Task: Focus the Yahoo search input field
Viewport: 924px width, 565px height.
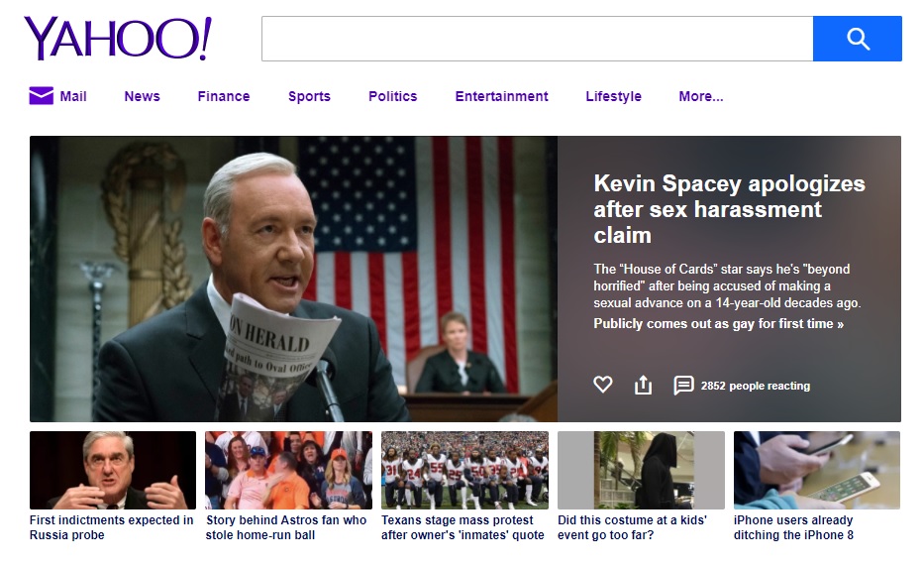Action: (x=538, y=39)
